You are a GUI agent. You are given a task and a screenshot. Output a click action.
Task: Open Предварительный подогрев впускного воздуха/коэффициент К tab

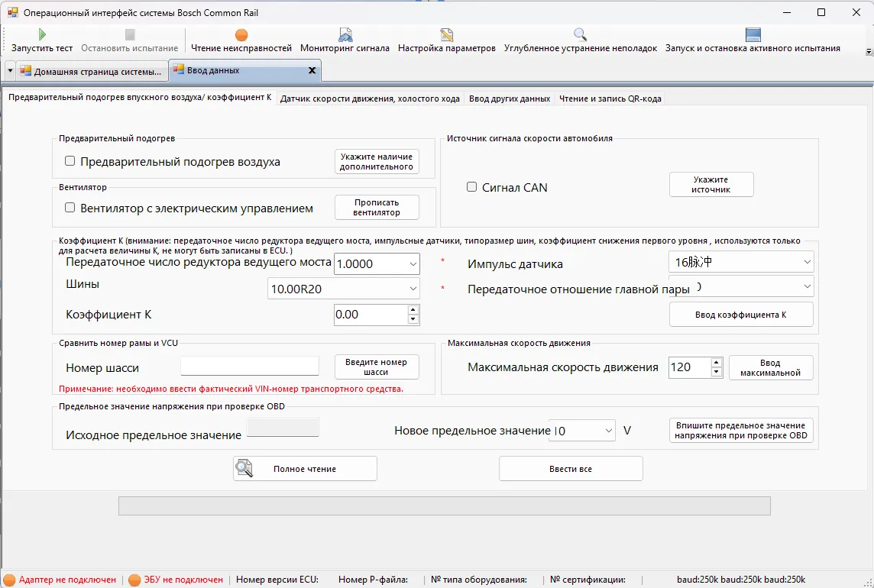click(x=140, y=97)
